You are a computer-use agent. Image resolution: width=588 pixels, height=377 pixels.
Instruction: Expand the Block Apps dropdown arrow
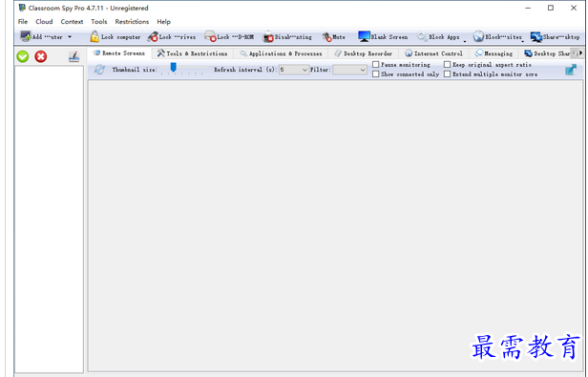465,40
